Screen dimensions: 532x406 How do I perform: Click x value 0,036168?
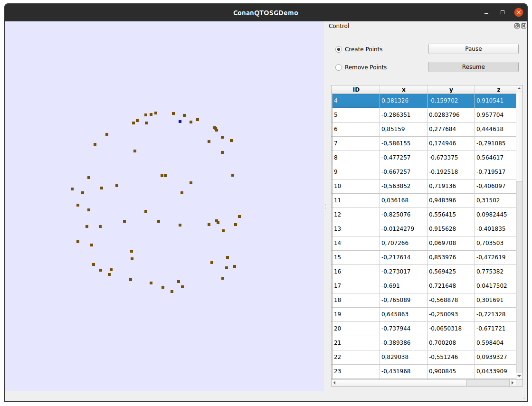tap(403, 200)
